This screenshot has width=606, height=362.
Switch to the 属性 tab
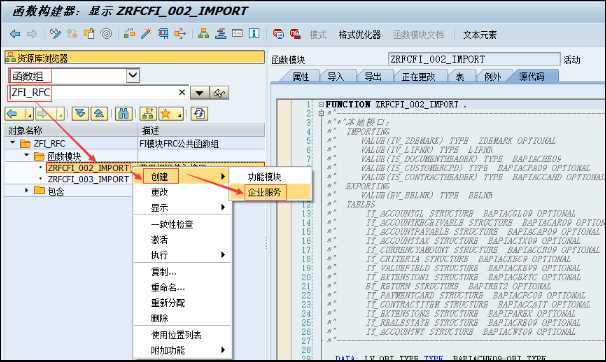point(300,76)
